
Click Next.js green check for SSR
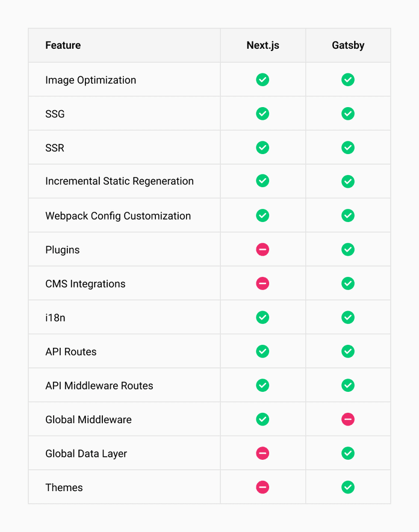(262, 147)
